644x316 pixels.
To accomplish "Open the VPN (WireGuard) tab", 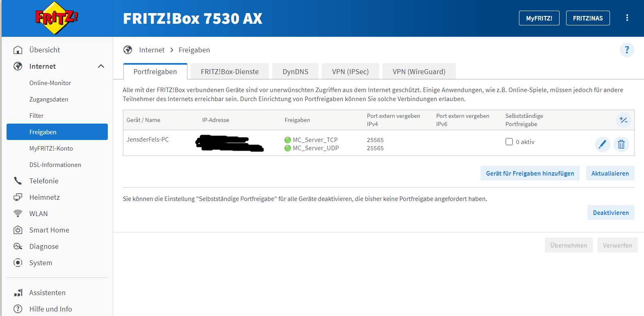I will (419, 72).
